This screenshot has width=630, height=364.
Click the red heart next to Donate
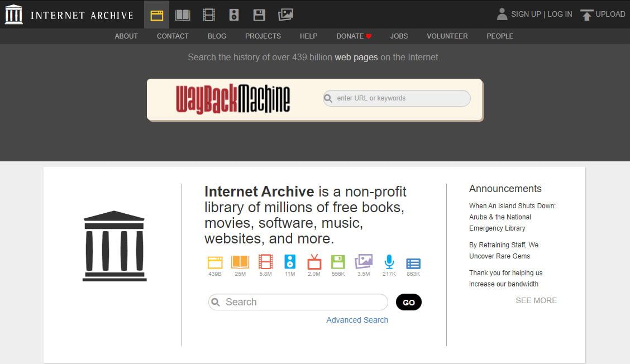pos(369,36)
